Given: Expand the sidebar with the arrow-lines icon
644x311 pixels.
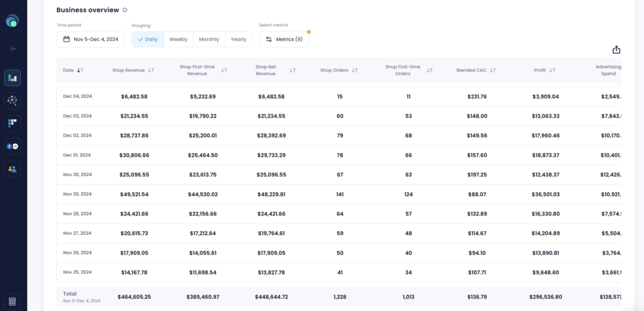Looking at the screenshot, I should click(x=13, y=49).
